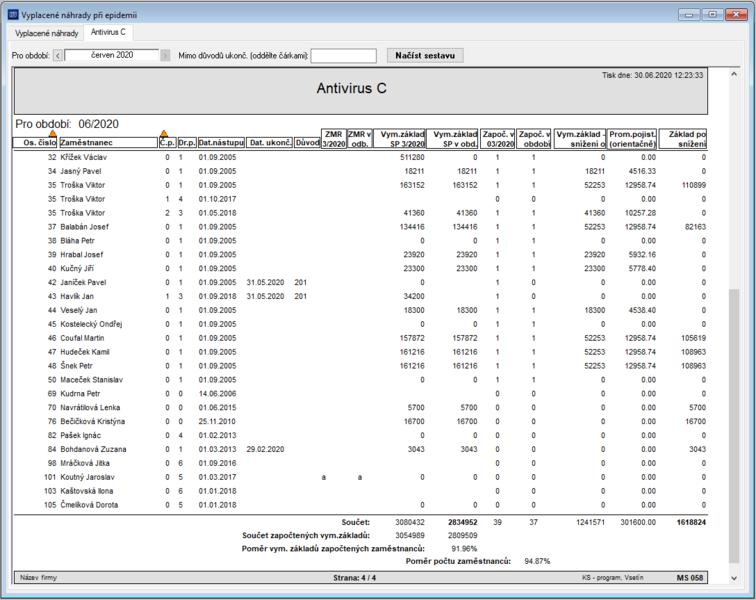Screen dimensions: 756x600
Task: Click the orange sort marker above Os. číslo
Action: pos(53,134)
